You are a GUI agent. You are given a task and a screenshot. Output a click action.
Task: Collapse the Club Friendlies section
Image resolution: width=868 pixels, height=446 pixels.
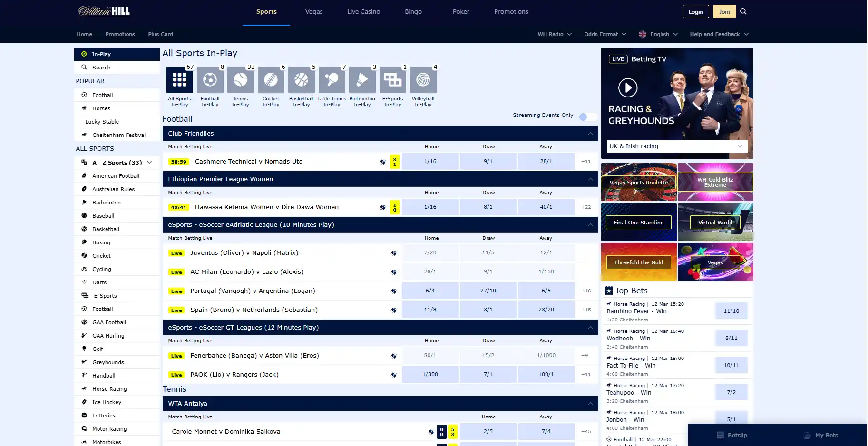click(x=590, y=134)
